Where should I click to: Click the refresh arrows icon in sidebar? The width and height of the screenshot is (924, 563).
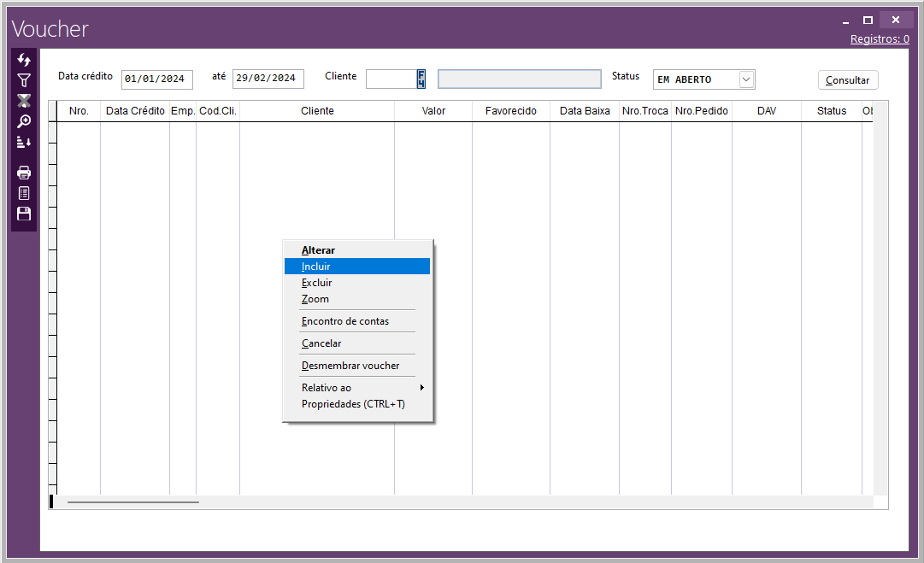[24, 60]
